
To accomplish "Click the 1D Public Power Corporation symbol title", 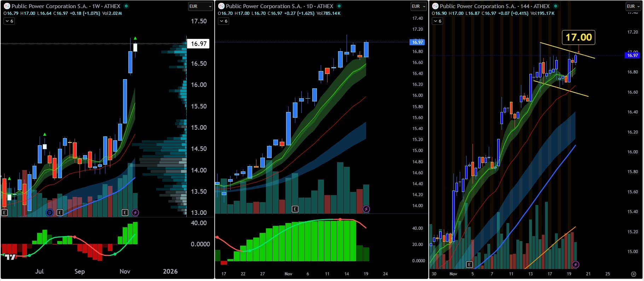I will pyautogui.click(x=279, y=6).
